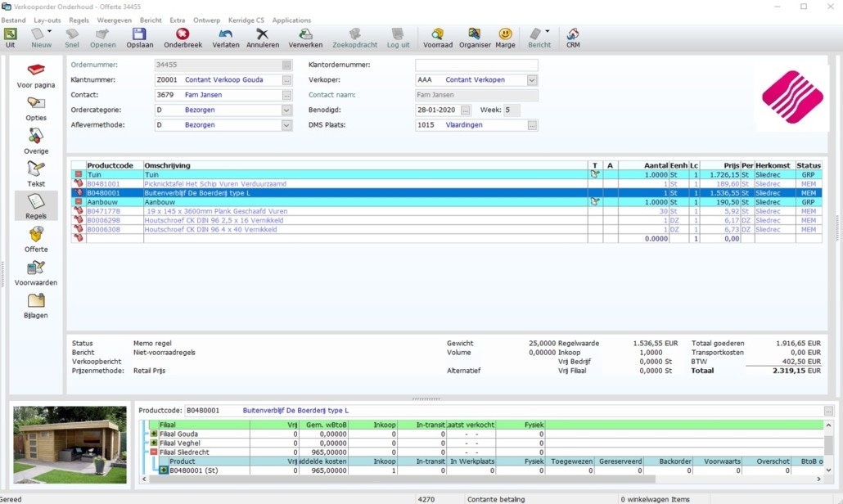
Task: Open the Opties panel in the sidebar
Action: point(35,106)
